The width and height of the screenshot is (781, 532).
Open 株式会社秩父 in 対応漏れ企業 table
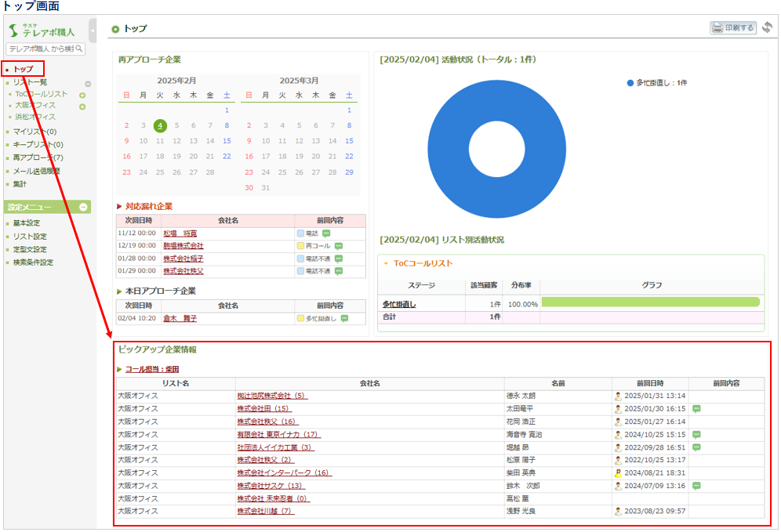coord(183,271)
